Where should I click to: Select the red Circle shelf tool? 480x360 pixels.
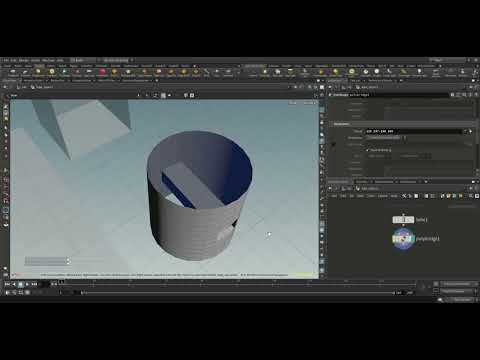[102, 73]
